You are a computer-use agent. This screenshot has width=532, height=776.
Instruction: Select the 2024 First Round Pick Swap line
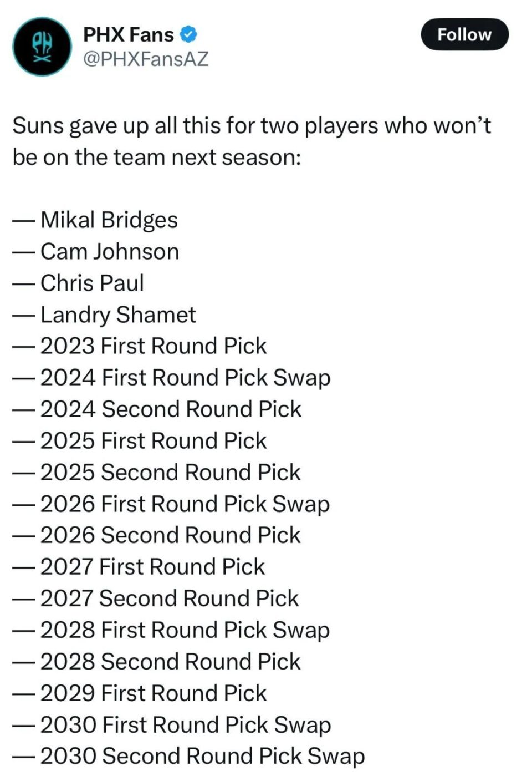[185, 378]
